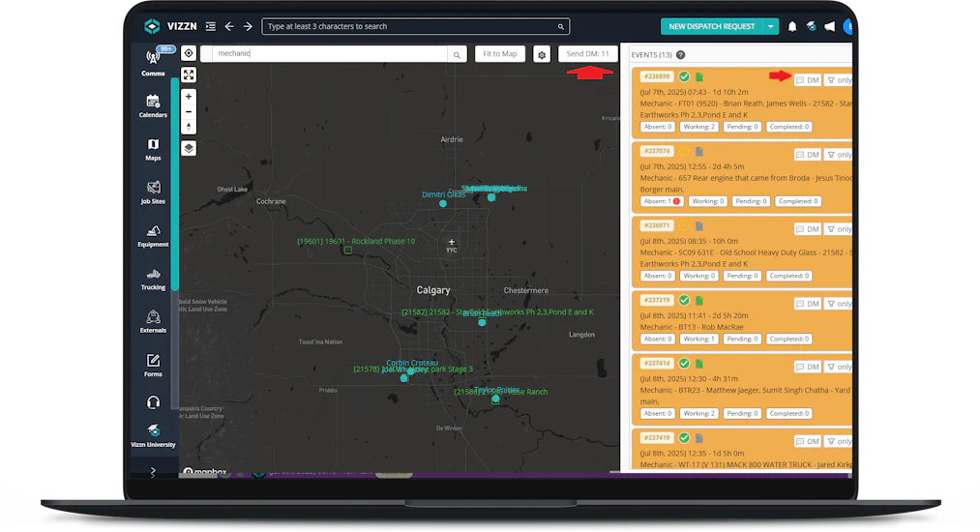Viewport: 980px width, 532px height.
Task: Toggle fullscreen map view
Action: coord(189,74)
